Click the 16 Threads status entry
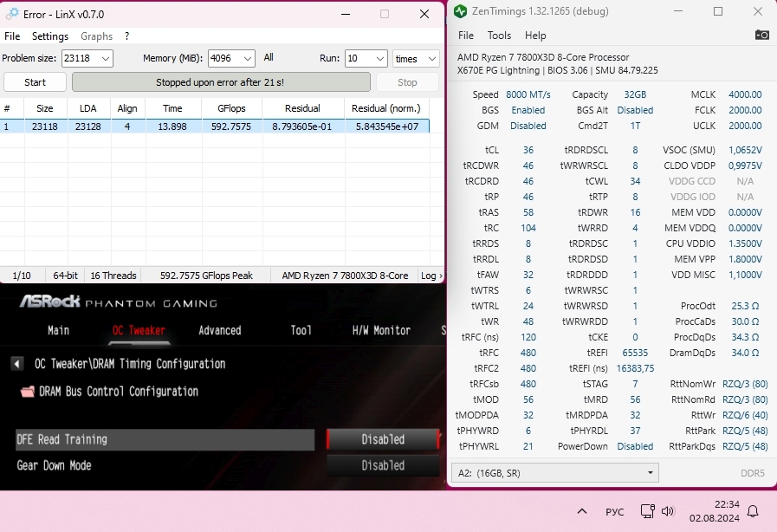The width and height of the screenshot is (777, 532). 113,276
